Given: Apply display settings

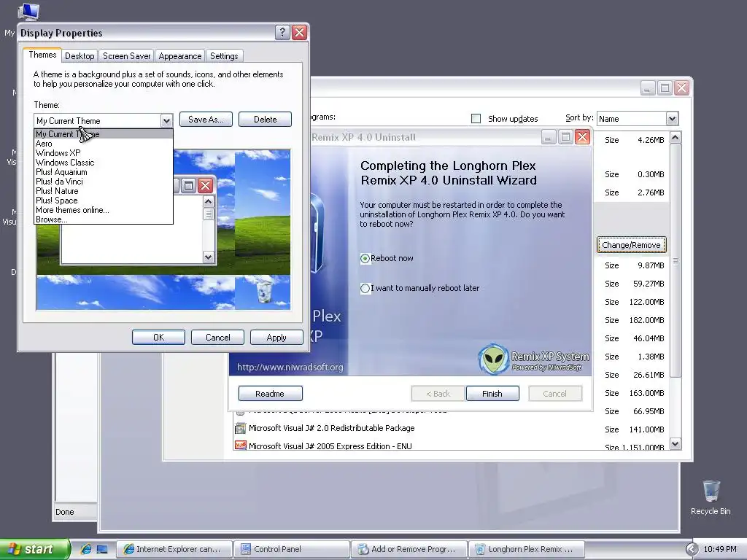Looking at the screenshot, I should pos(276,337).
